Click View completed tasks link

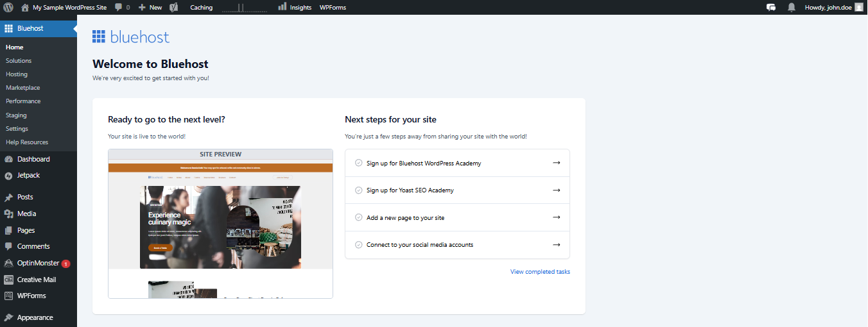540,272
